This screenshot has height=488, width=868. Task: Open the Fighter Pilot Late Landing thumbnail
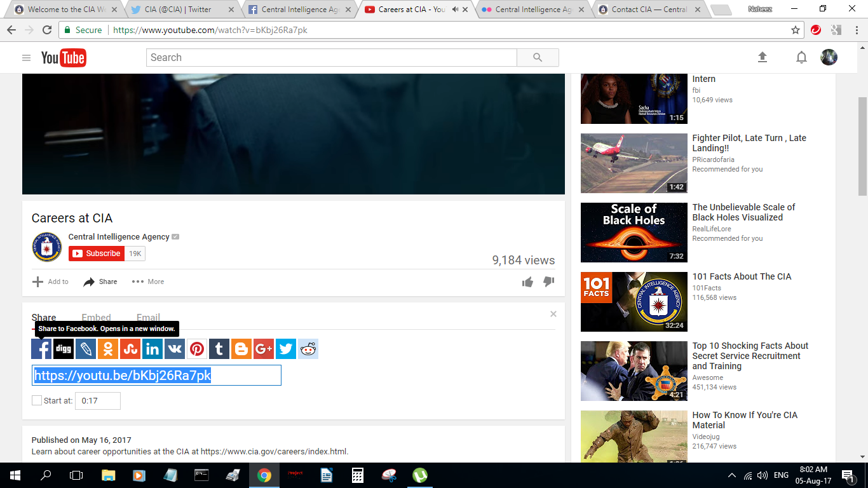[x=634, y=163]
